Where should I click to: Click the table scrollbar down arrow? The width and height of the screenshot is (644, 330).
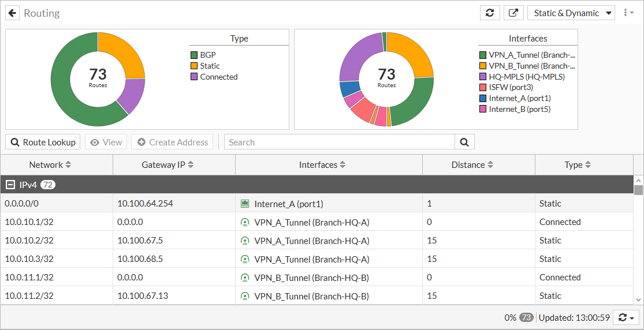(x=638, y=299)
